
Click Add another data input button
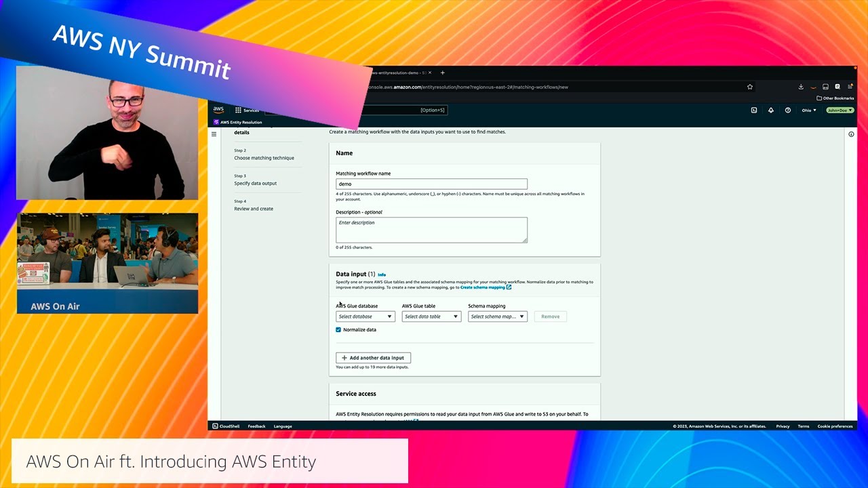coord(373,358)
